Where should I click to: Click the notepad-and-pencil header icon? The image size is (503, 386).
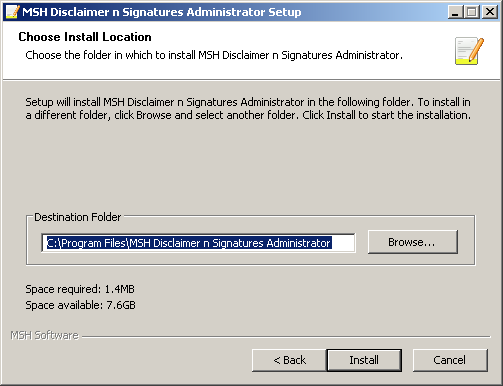[x=469, y=51]
